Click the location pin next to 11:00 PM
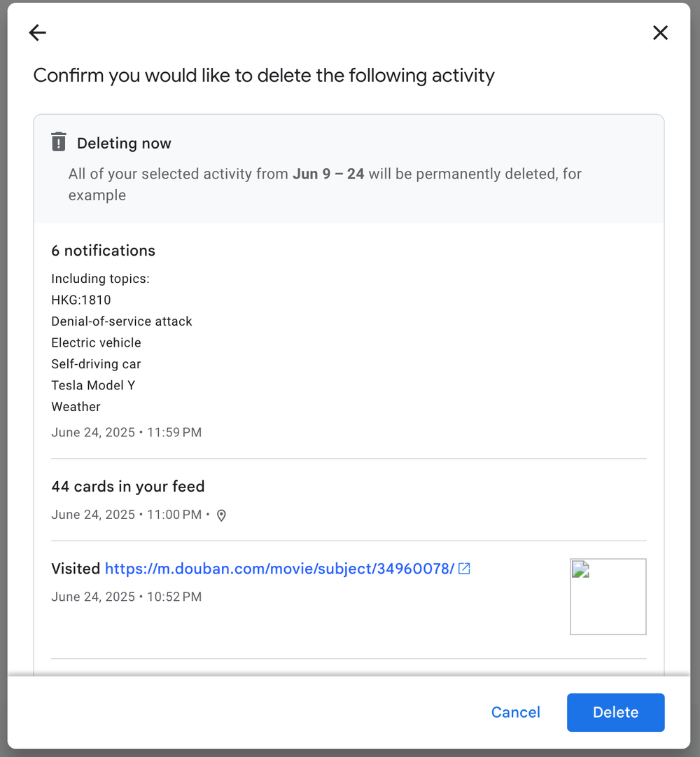 (x=222, y=515)
